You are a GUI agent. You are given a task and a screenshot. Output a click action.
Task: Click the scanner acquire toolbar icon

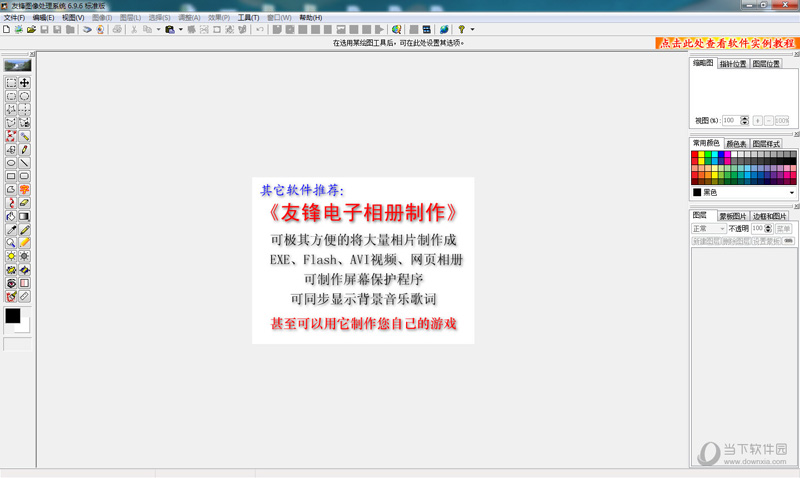(x=87, y=30)
